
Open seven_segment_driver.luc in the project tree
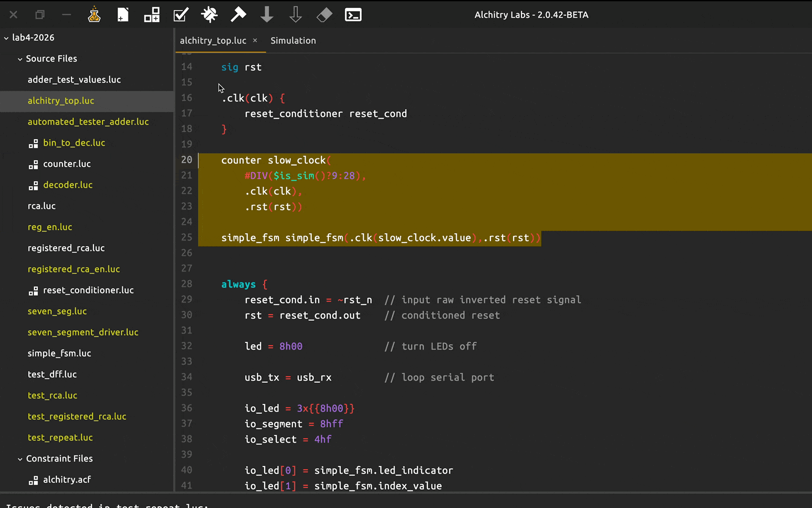83,332
